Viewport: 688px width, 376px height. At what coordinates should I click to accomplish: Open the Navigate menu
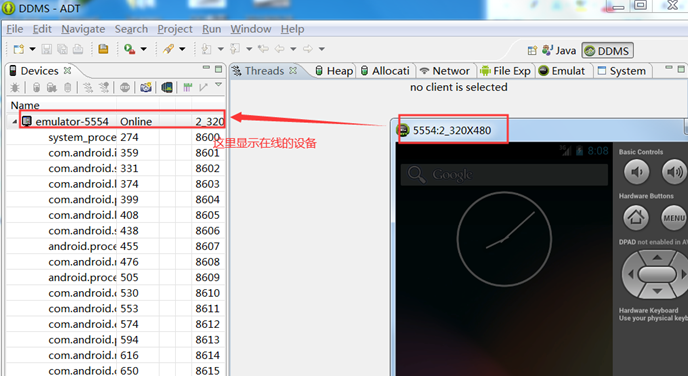click(83, 29)
